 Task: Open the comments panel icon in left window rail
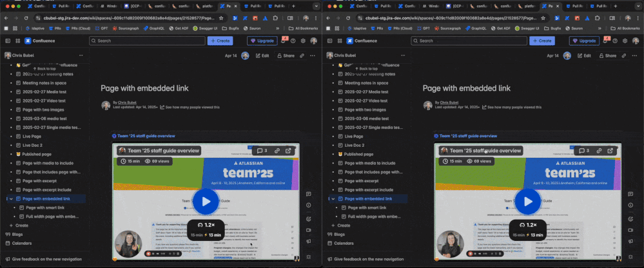(308, 194)
